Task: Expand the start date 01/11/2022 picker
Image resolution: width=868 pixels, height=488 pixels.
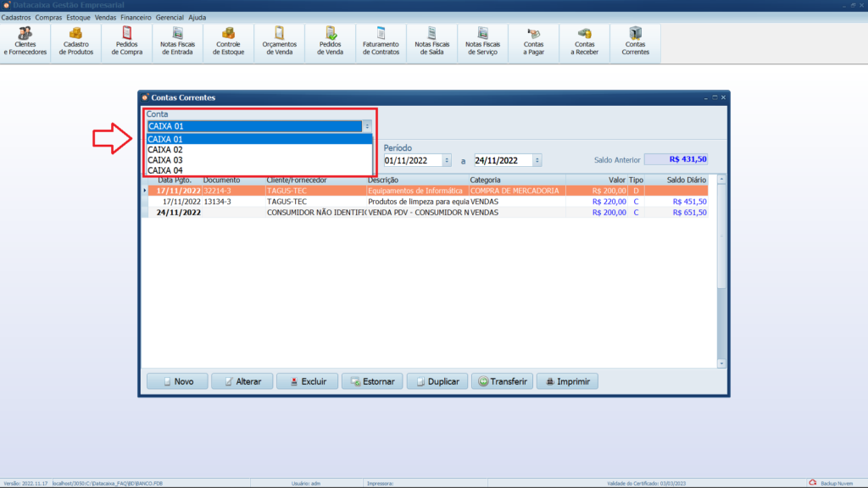Action: pos(447,160)
